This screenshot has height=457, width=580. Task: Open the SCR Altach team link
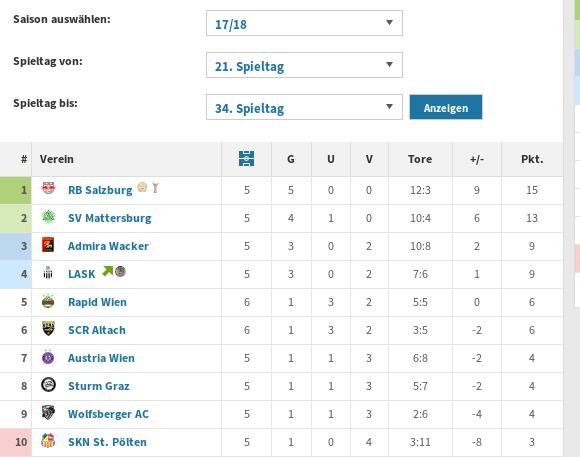(x=97, y=330)
